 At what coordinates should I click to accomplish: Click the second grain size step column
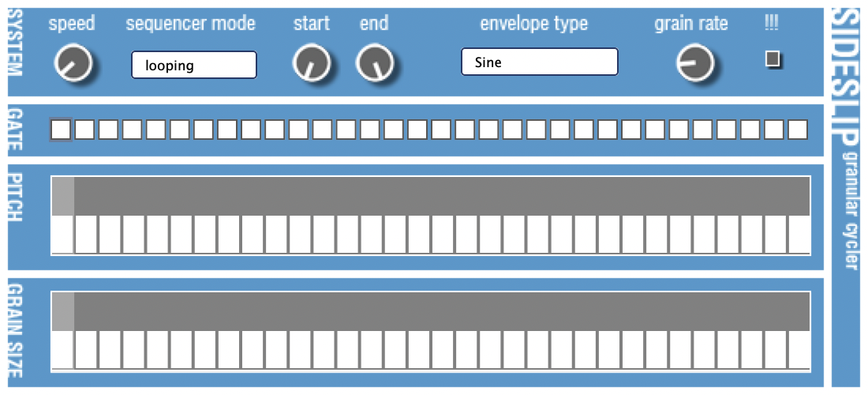(x=86, y=349)
